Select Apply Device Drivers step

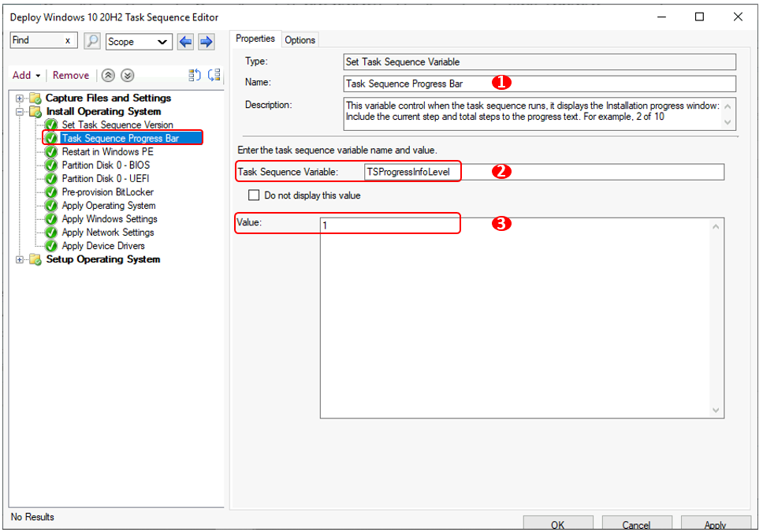pos(103,246)
